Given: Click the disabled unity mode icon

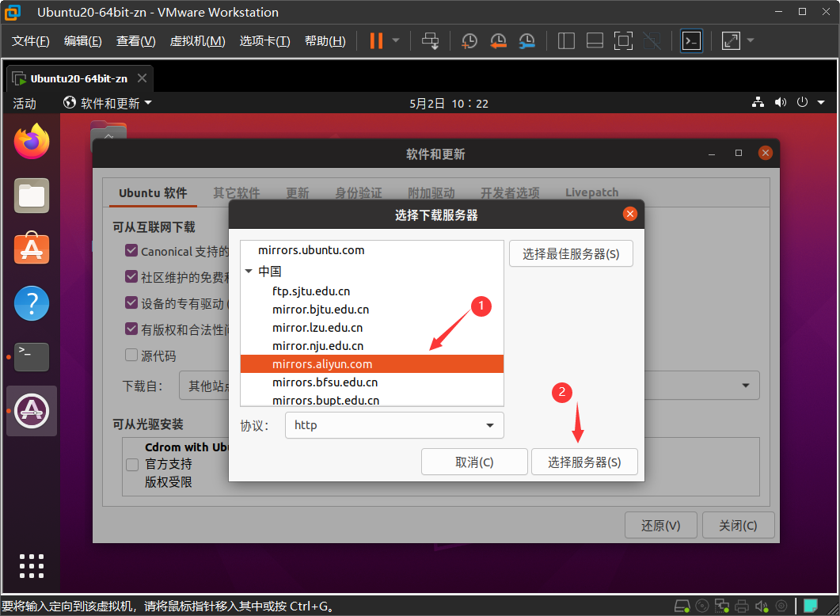Looking at the screenshot, I should (x=652, y=40).
